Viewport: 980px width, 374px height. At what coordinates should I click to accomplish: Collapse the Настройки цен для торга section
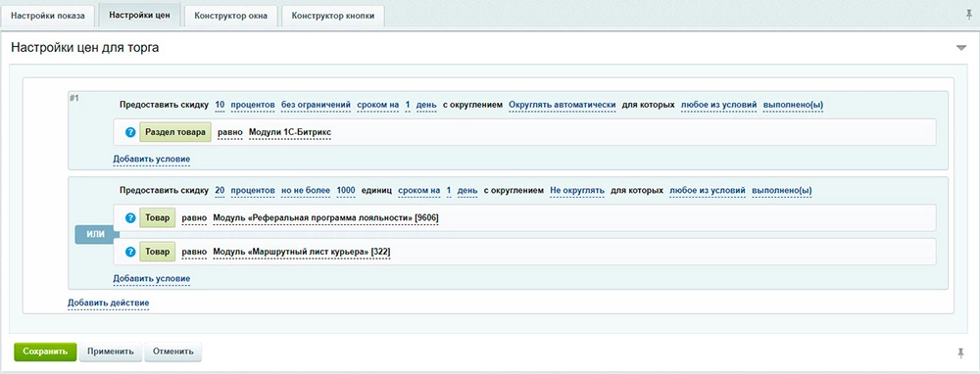(x=961, y=48)
